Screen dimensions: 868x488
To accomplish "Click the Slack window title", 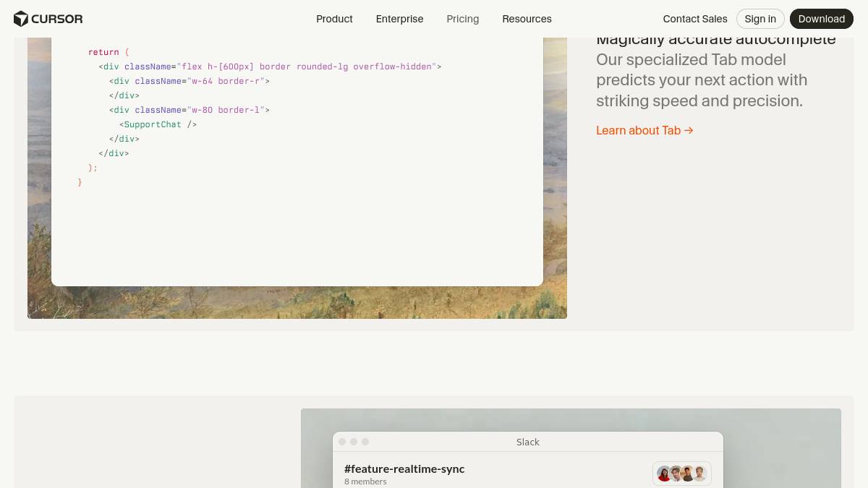I will coord(527,442).
